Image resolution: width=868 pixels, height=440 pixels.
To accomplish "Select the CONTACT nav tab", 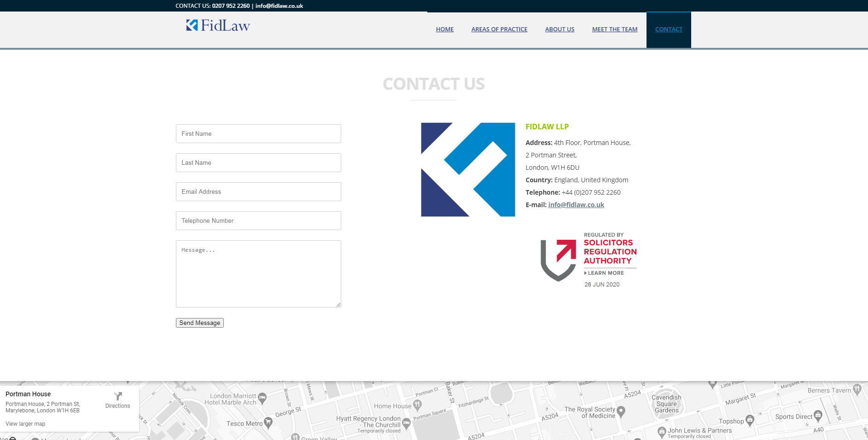I will [669, 29].
